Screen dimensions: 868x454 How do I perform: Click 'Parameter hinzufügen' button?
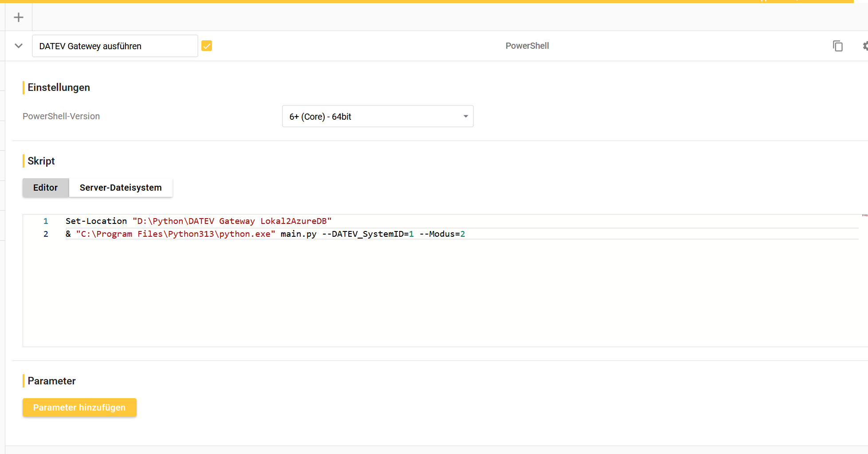coord(79,407)
